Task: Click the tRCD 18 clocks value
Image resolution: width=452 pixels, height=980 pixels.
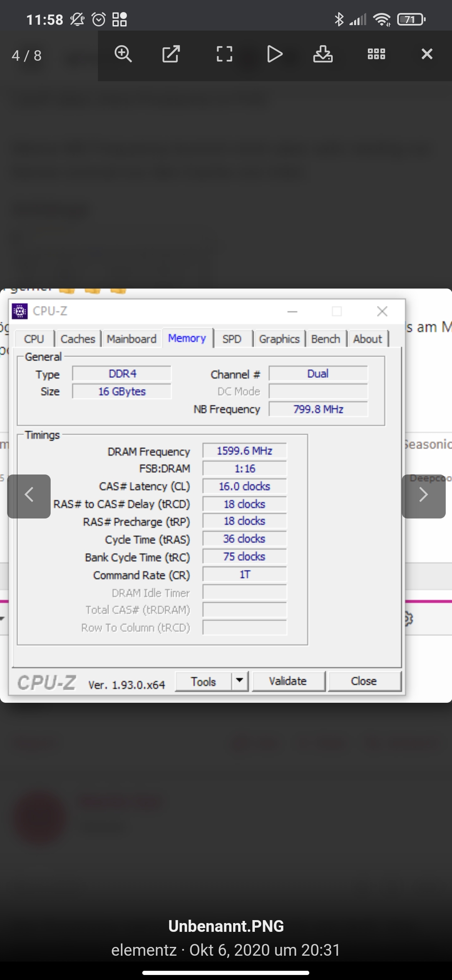Action: (245, 504)
